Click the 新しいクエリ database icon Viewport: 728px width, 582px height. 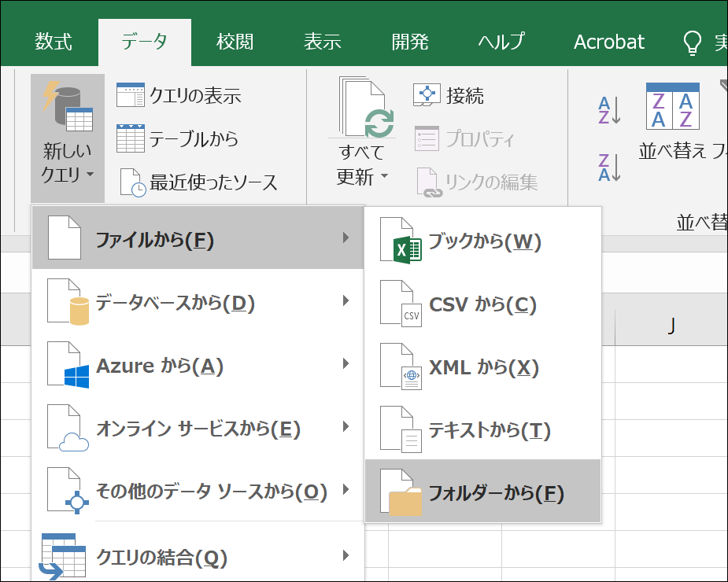point(68,106)
